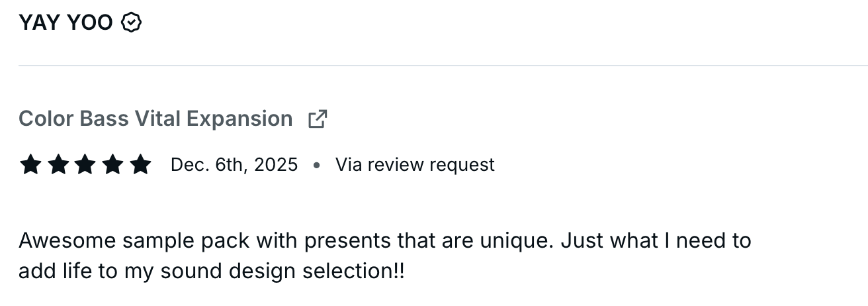Viewport: 868px width, 306px height.
Task: Click the review date Dec. 6th, 2025
Action: (234, 164)
